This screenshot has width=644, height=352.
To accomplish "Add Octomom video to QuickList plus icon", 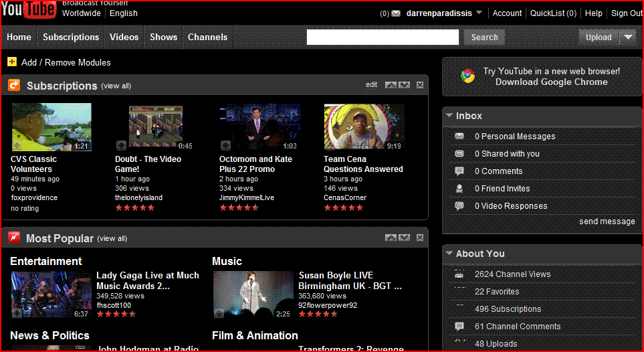I will tap(225, 145).
